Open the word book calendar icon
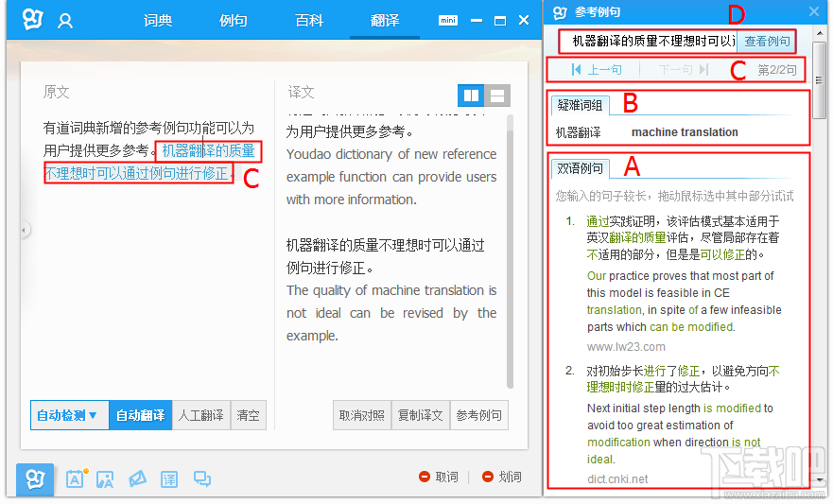This screenshot has width=833, height=504. tap(76, 479)
